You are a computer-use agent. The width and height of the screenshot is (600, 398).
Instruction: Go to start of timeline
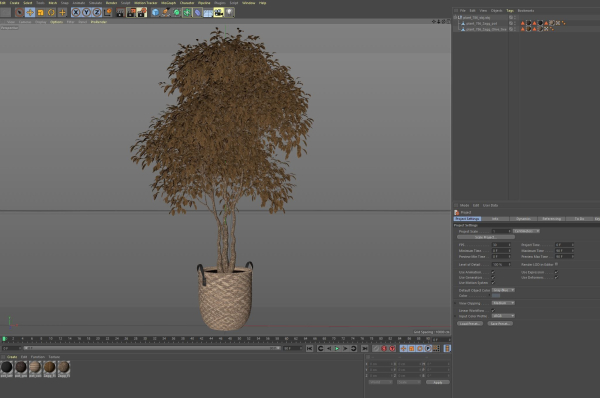pyautogui.click(x=309, y=348)
